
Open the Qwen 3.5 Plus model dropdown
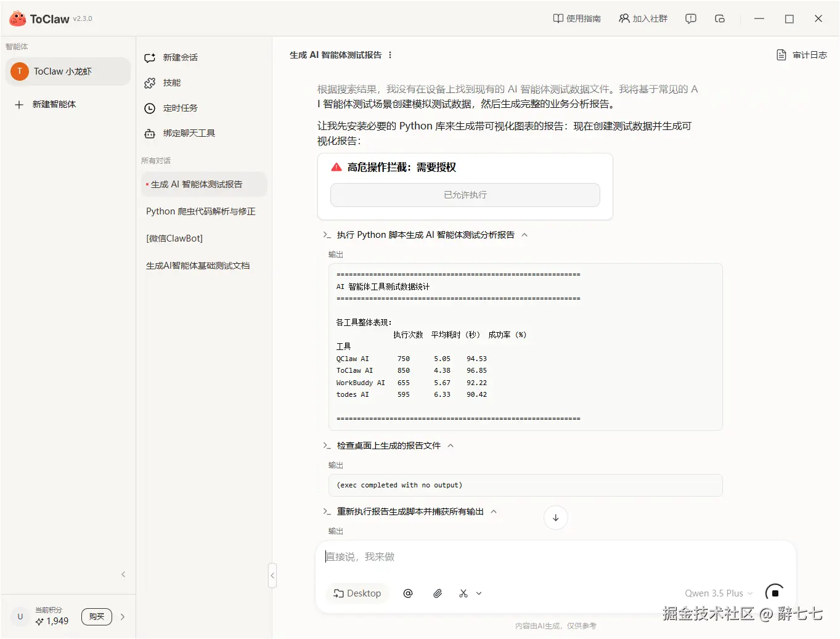pyautogui.click(x=719, y=593)
